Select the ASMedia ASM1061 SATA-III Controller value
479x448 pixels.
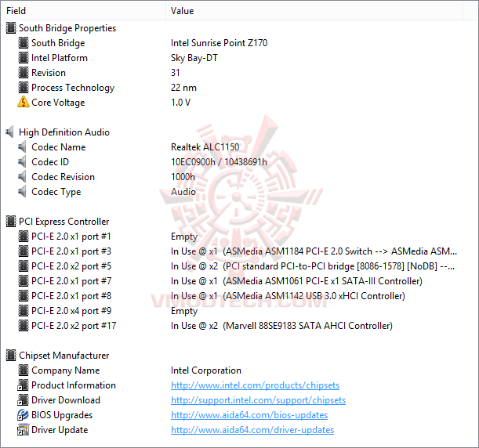click(296, 281)
